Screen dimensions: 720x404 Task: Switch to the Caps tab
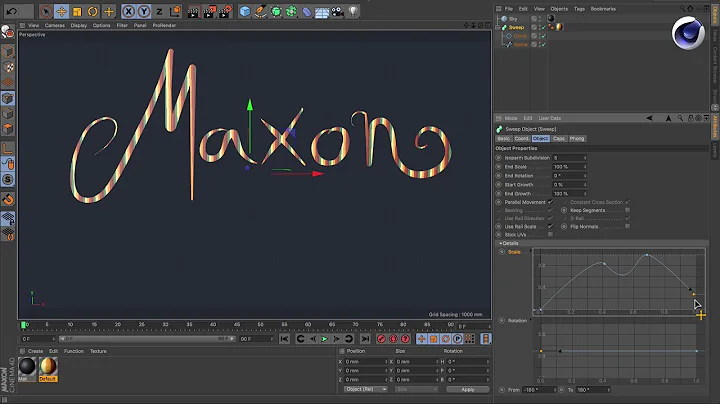(x=558, y=139)
